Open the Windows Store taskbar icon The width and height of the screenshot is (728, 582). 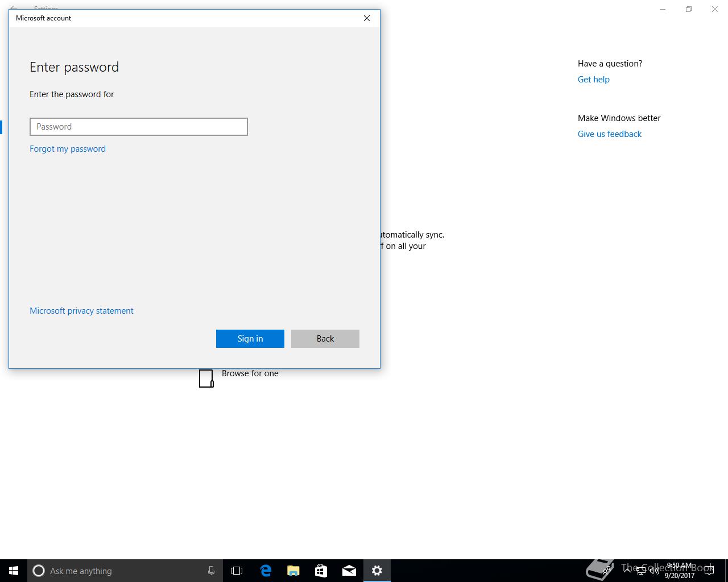321,571
